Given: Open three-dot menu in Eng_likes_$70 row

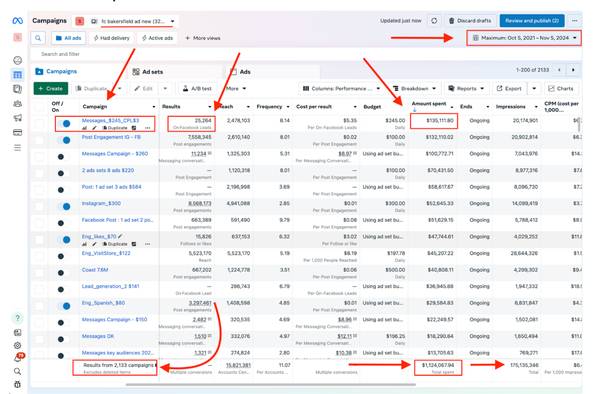Looking at the screenshot, I should pos(148,244).
